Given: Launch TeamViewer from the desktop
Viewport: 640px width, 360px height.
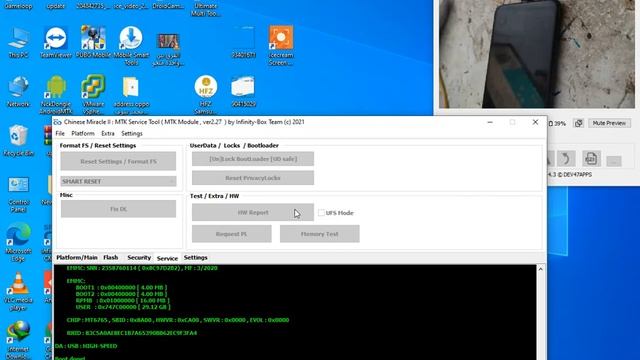Looking at the screenshot, I should [56, 43].
